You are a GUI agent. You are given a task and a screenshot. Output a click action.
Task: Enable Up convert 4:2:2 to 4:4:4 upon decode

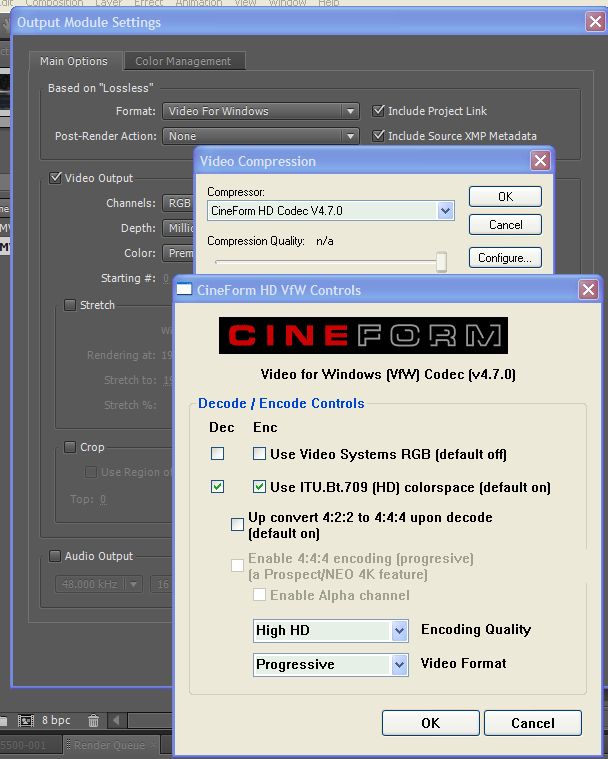click(237, 524)
